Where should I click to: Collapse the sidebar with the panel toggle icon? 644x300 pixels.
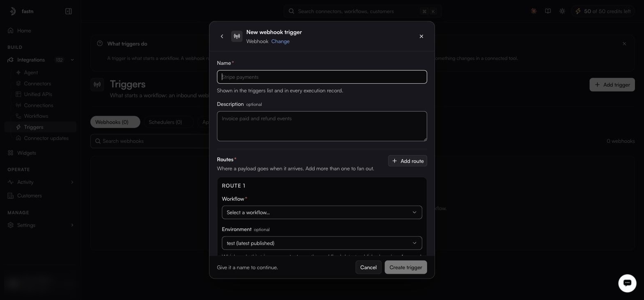(x=69, y=11)
